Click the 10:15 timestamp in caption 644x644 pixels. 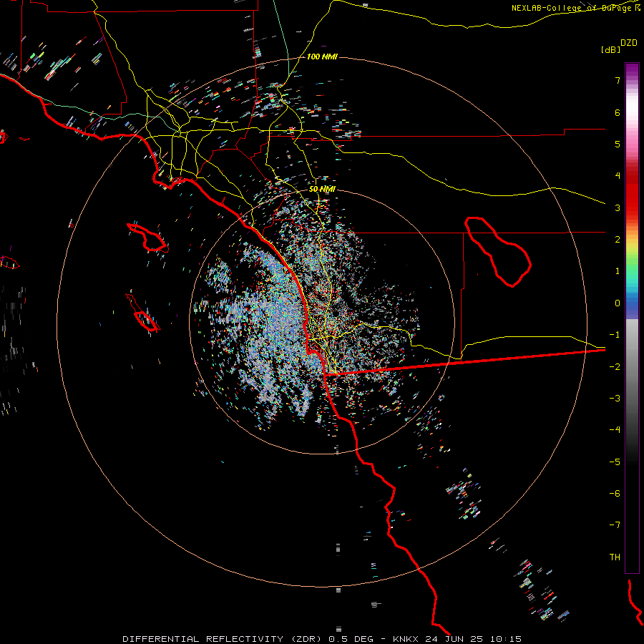506,639
